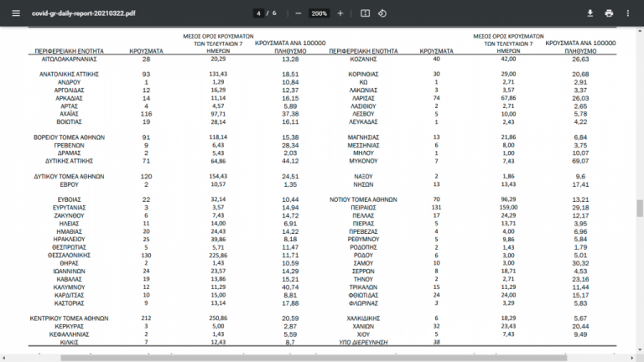Image resolution: width=644 pixels, height=362 pixels.
Task: Click the scroll down arrow
Action: [x=640, y=349]
